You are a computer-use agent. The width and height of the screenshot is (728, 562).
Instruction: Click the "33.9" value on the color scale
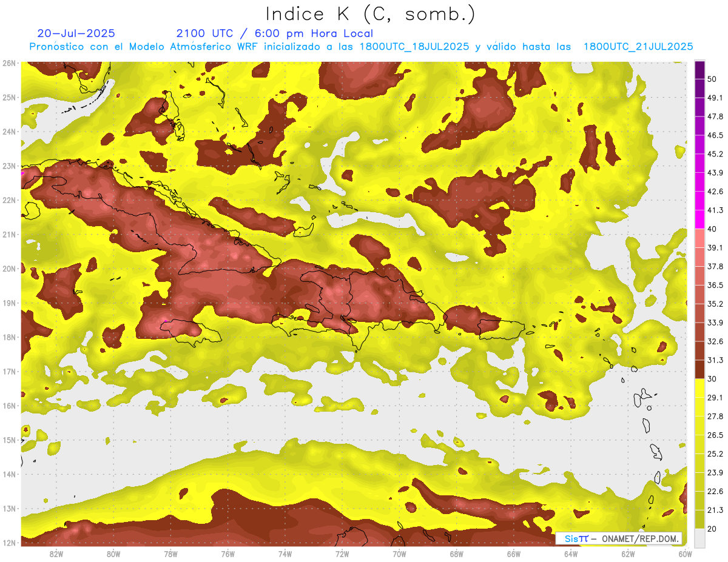pyautogui.click(x=715, y=323)
